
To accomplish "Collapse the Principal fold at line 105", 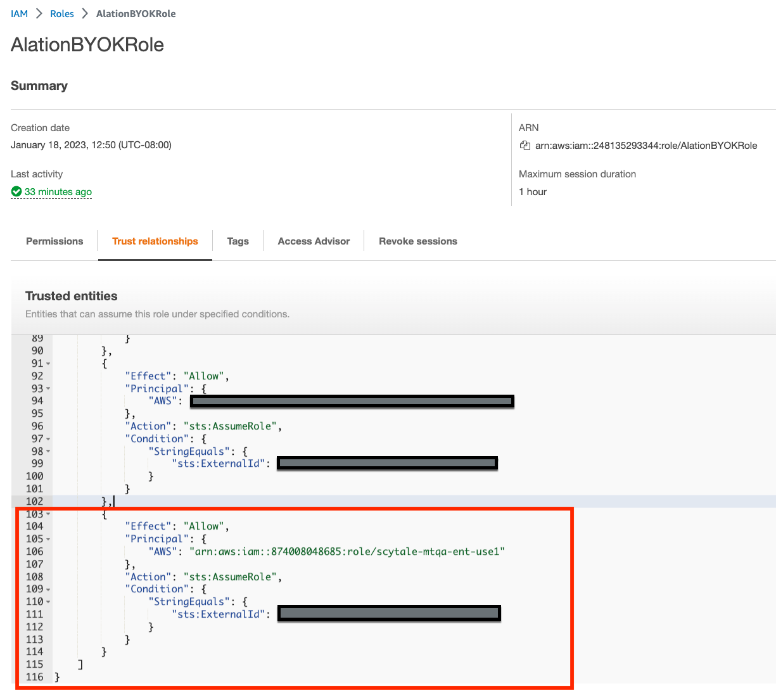I will click(x=48, y=539).
